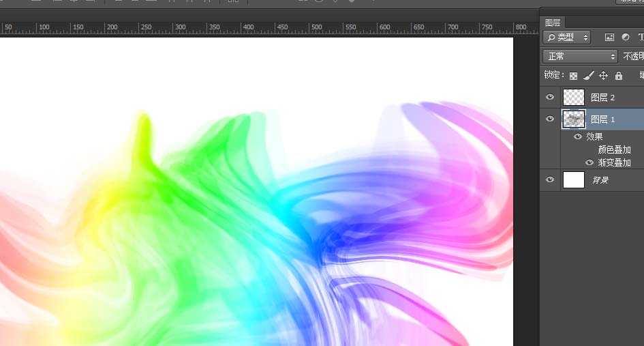Click the lock all padlock icon

[618, 76]
